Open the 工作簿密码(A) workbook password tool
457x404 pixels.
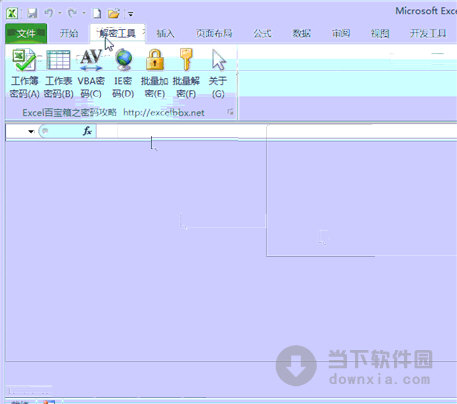click(24, 73)
